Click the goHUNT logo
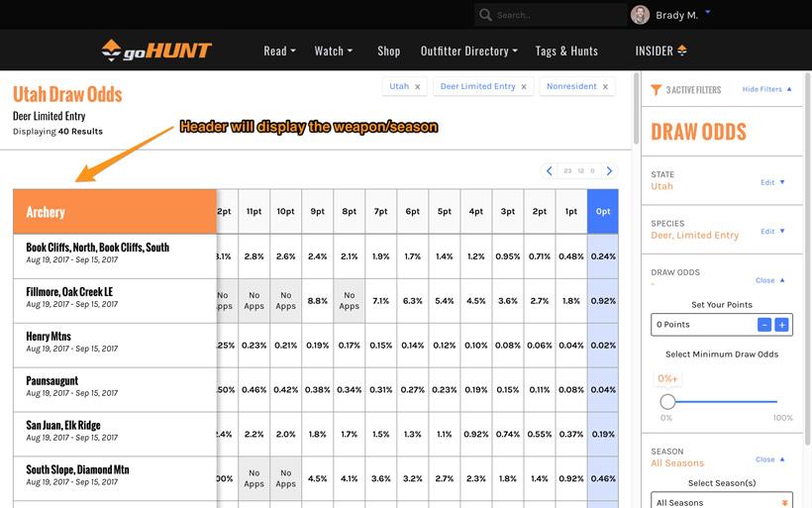This screenshot has width=812, height=508. 155,51
